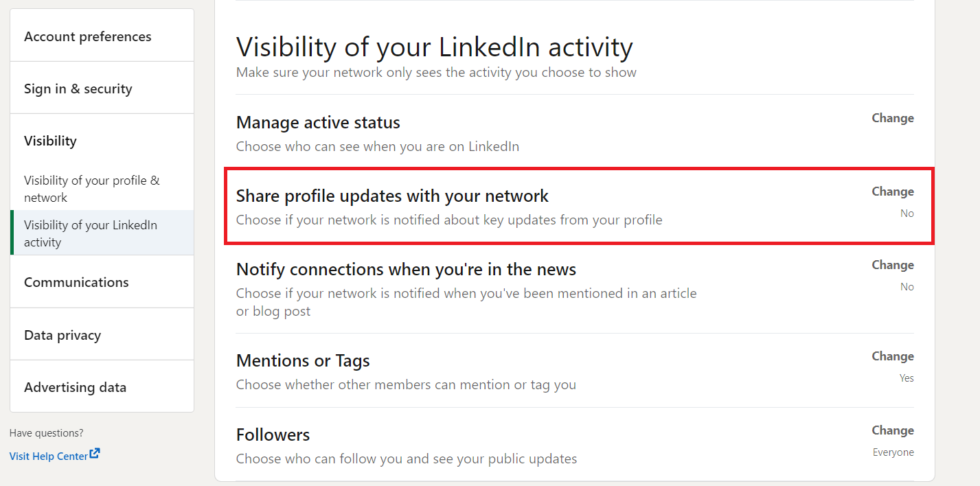The height and width of the screenshot is (486, 980).
Task: Expand the Mentions or Tags title
Action: (303, 361)
